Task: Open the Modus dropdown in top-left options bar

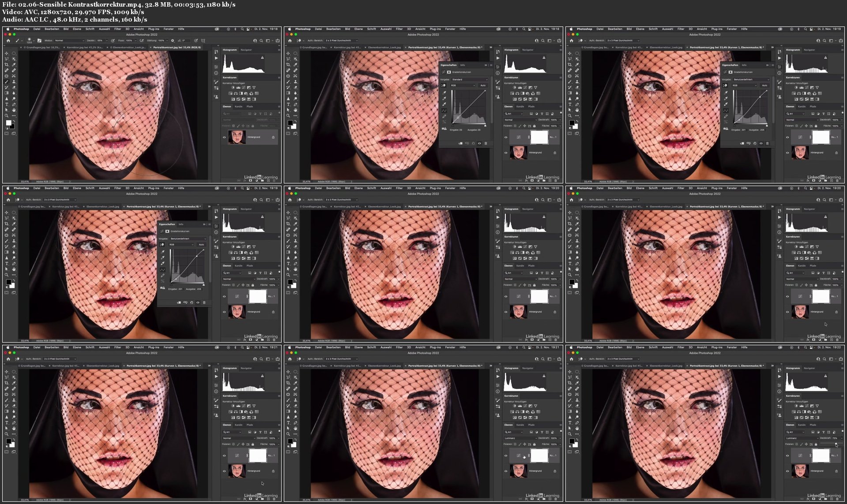Action: [69, 41]
